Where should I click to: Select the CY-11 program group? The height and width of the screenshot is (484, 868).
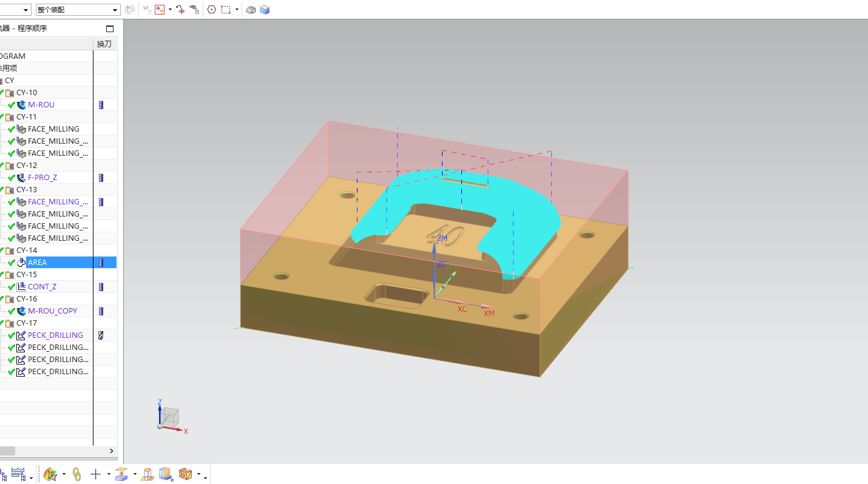click(x=27, y=117)
